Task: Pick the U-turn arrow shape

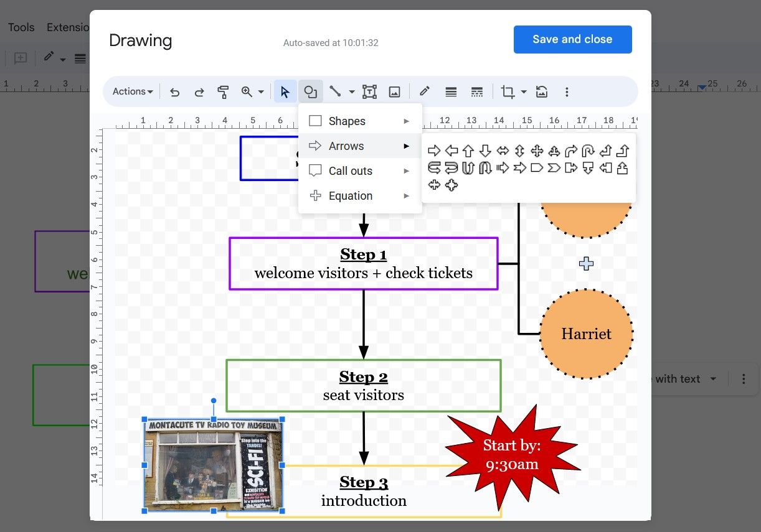Action: tap(468, 167)
